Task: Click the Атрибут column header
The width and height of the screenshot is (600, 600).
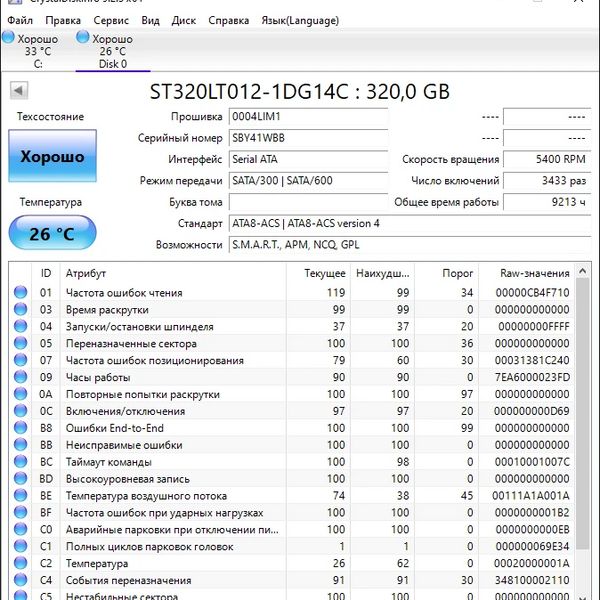Action: 173,273
